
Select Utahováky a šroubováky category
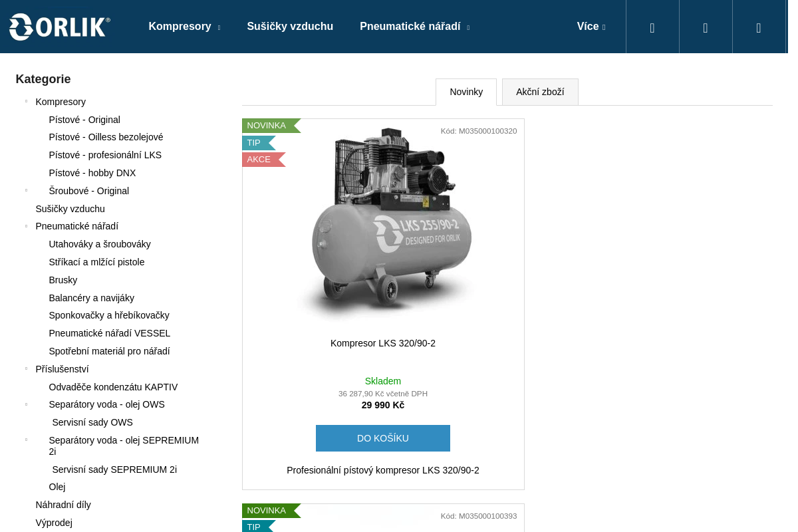point(100,244)
